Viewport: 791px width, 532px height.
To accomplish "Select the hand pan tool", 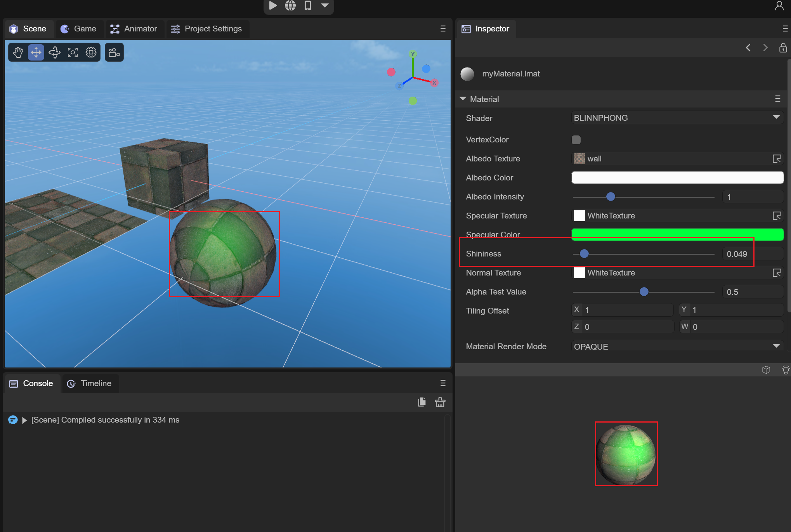I will pyautogui.click(x=18, y=52).
